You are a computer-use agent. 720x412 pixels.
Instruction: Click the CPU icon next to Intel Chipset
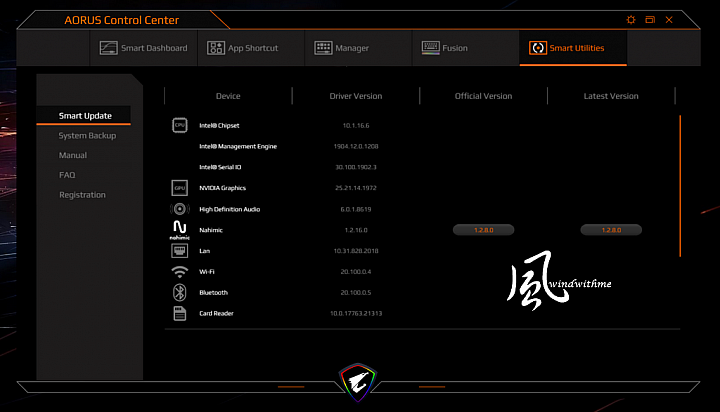(x=180, y=125)
